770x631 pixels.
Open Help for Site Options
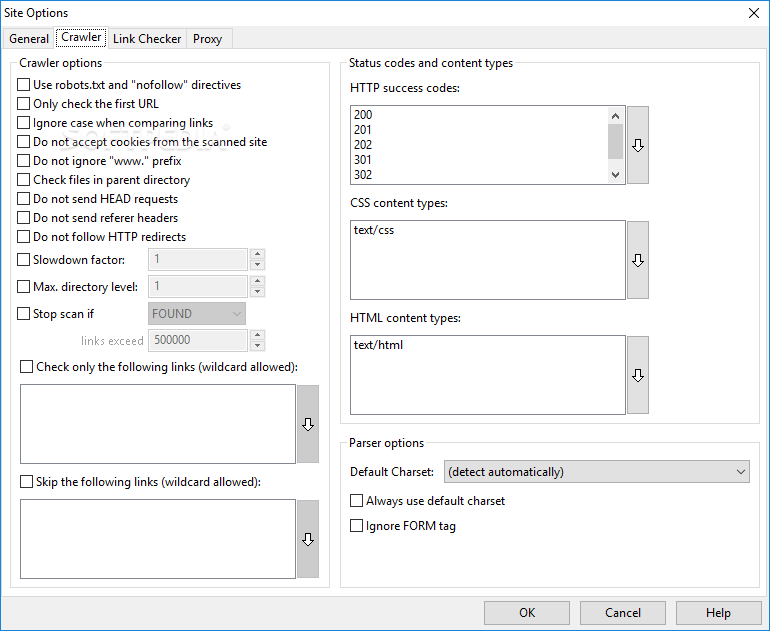pos(718,613)
